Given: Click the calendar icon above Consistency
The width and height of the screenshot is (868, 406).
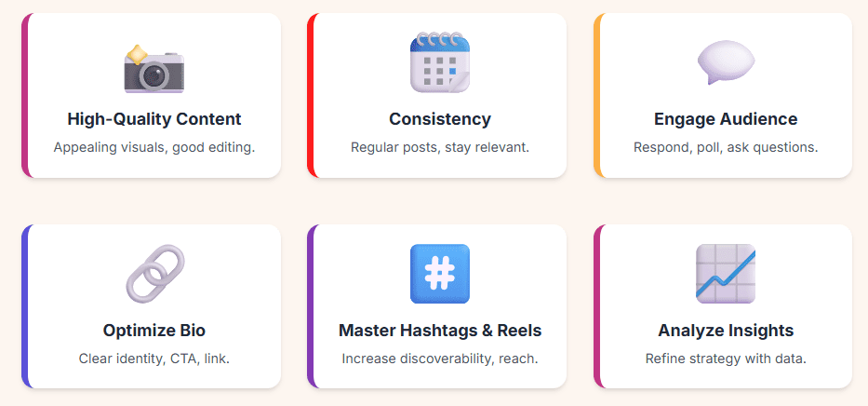Looking at the screenshot, I should (x=440, y=63).
